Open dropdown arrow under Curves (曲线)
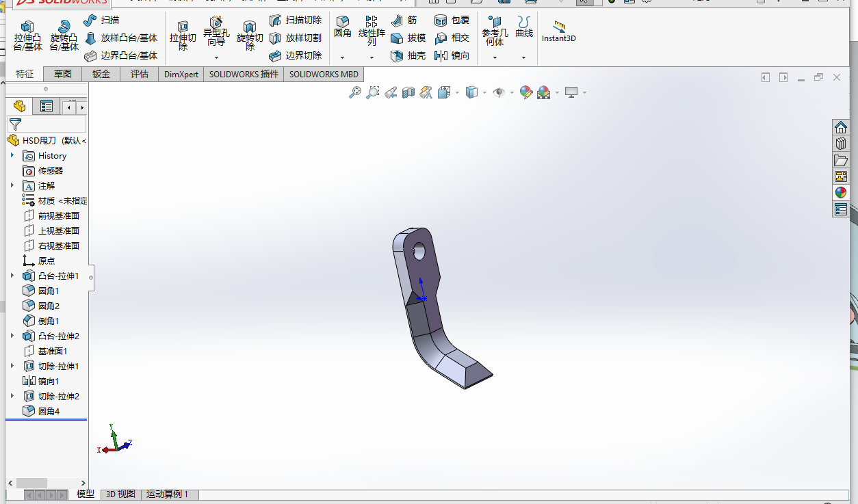858x504 pixels. [524, 57]
